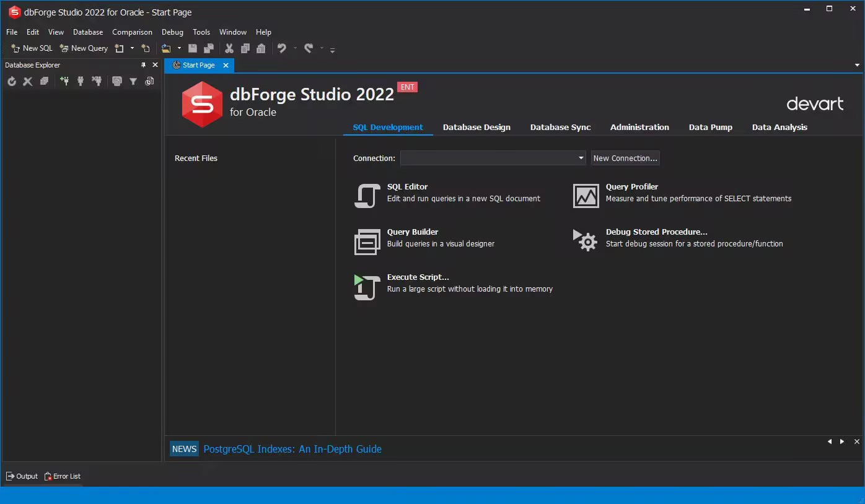The image size is (865, 504).
Task: Click the Paste icon on the toolbar
Action: click(261, 48)
